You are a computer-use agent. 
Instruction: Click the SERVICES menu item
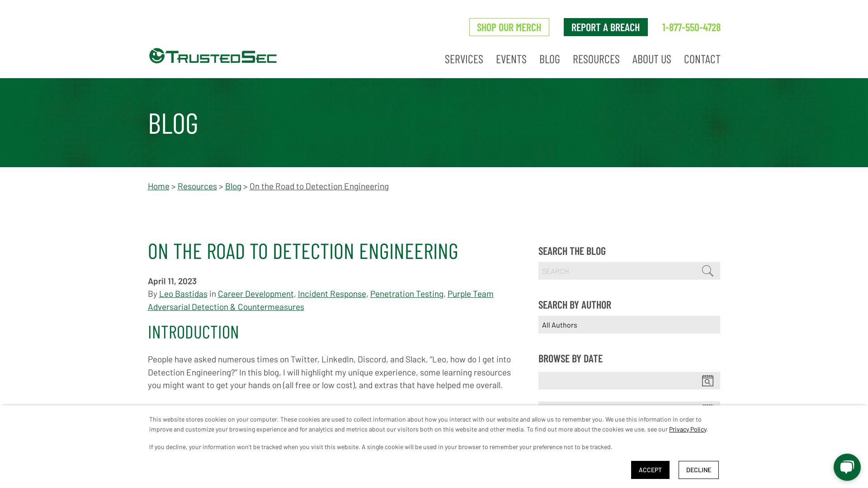click(464, 58)
